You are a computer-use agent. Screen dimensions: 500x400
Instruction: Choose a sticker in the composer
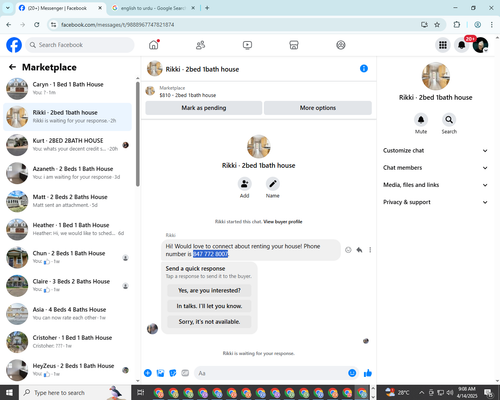point(173,373)
